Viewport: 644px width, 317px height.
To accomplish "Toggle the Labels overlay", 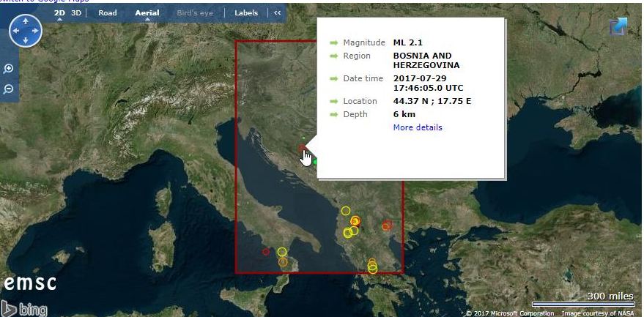I will click(246, 12).
